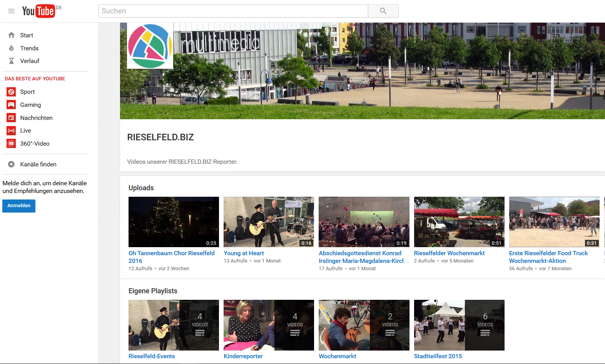Click Rieselfelder Wochenmarkt title link
The image size is (605, 364).
(x=449, y=253)
